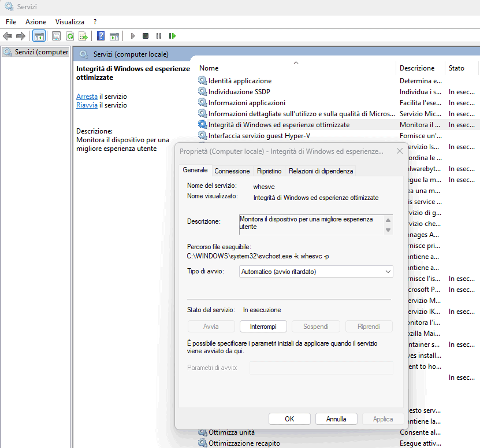Click the svchost.exe executable path text
The width and height of the screenshot is (480, 448).
258,256
